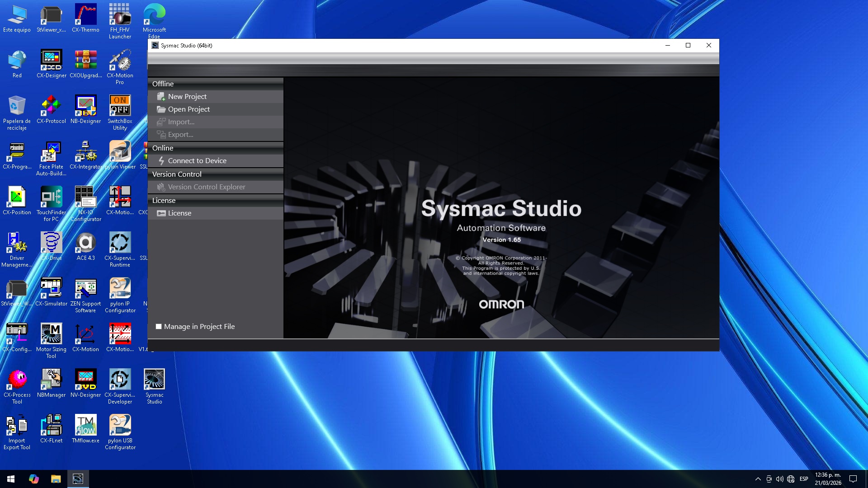Collapse the Online section header
This screenshot has width=868, height=488.
coord(163,148)
